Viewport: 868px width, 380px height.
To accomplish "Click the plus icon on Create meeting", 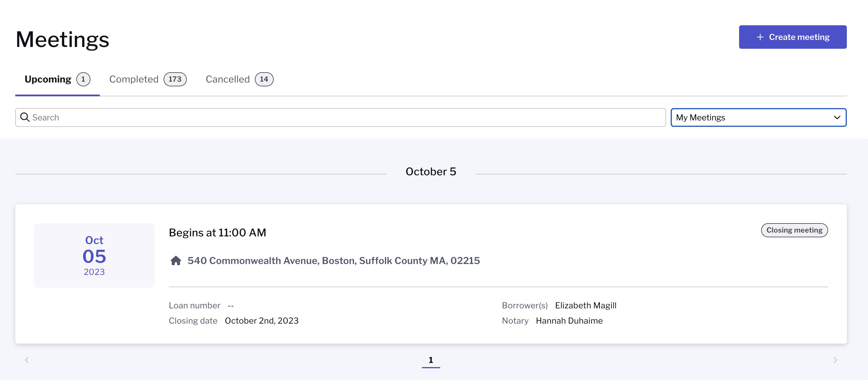I will (x=760, y=37).
